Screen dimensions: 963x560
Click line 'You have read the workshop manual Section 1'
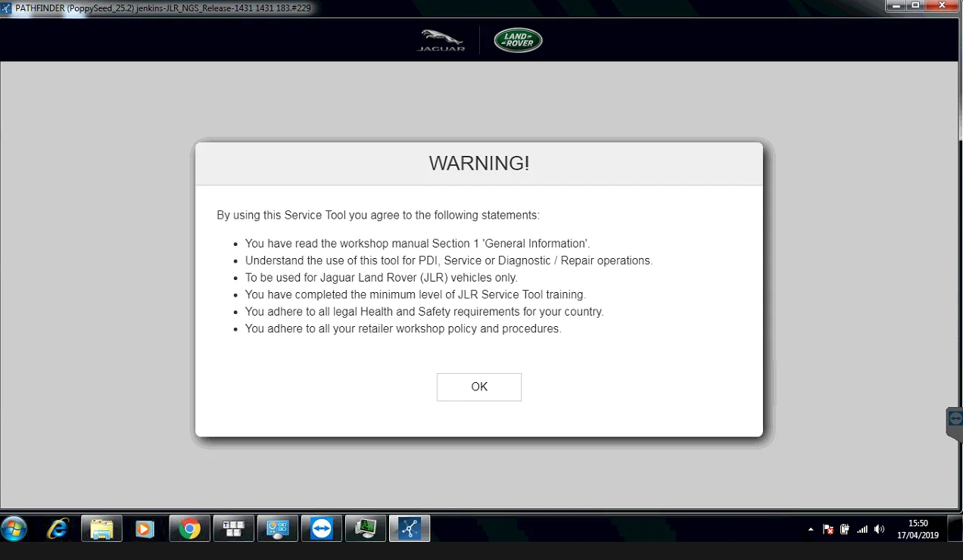417,244
